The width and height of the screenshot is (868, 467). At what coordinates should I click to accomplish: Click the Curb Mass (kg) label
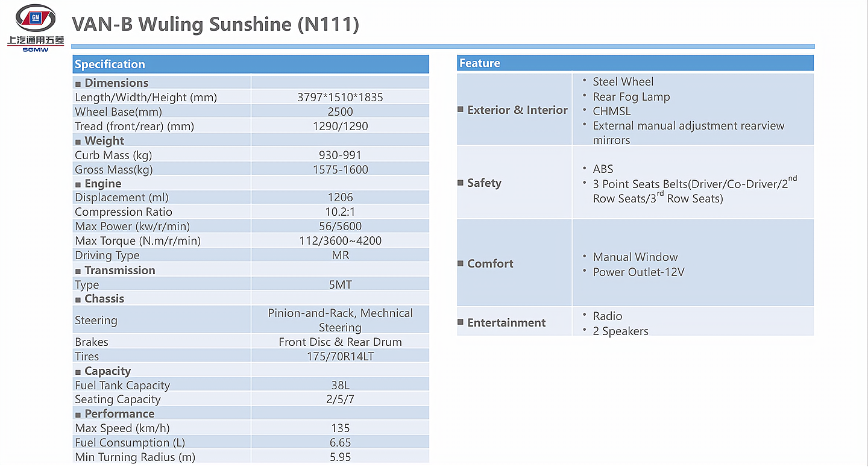point(113,155)
